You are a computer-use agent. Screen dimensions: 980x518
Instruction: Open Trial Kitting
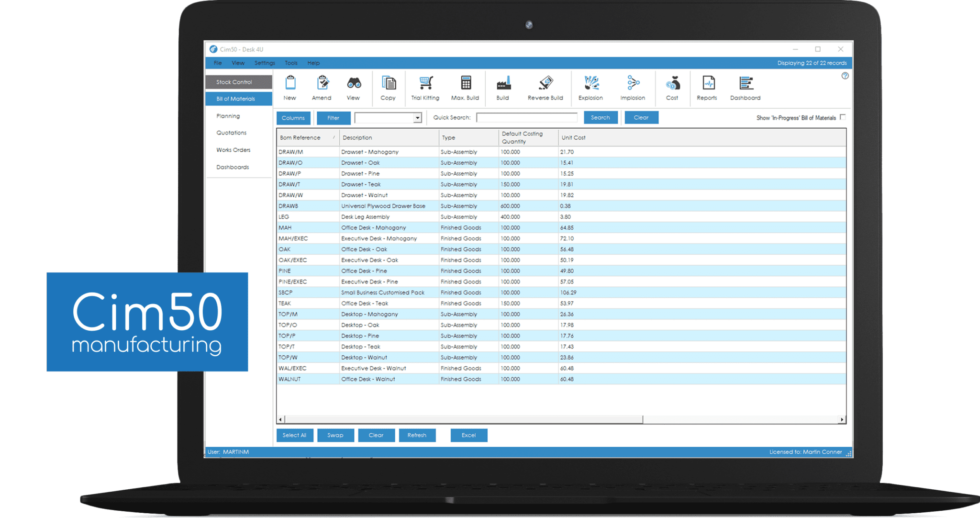(424, 88)
